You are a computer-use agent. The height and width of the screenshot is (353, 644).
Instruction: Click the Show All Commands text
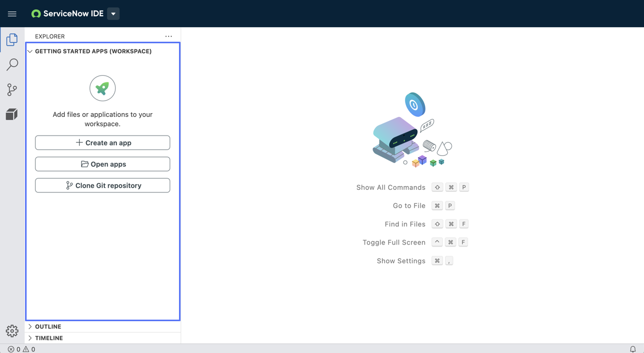pyautogui.click(x=391, y=188)
